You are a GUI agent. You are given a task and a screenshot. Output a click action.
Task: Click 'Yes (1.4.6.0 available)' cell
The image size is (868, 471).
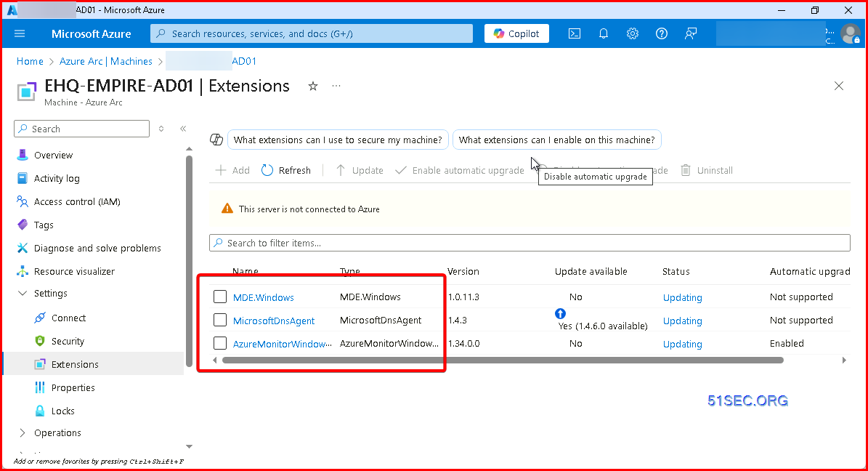603,326
